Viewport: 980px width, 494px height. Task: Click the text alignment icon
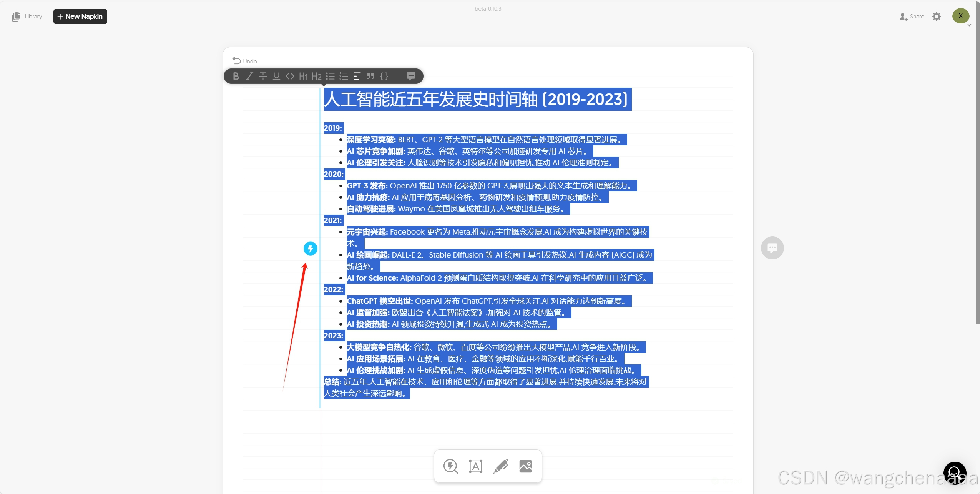click(357, 76)
